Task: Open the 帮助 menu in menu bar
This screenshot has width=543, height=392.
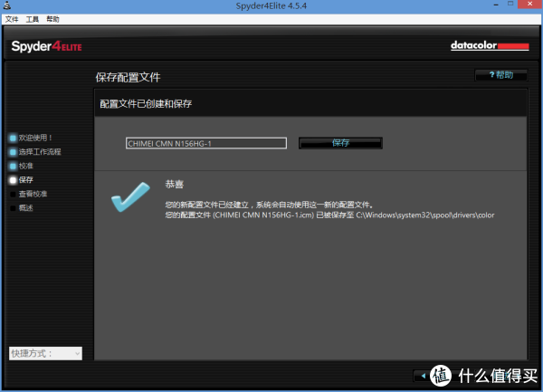Action: [53, 19]
